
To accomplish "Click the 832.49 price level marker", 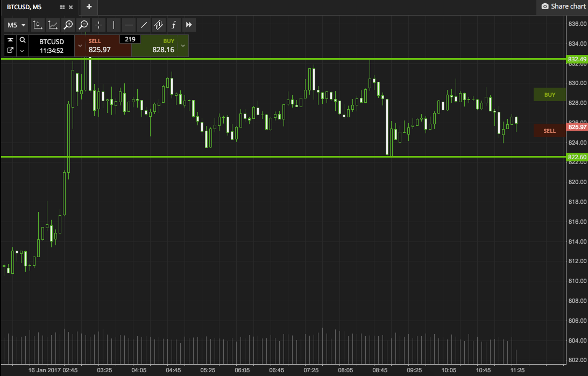I will tap(577, 59).
